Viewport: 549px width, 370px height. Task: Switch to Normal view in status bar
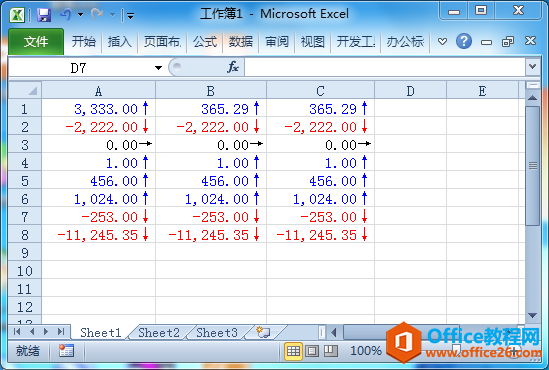tap(293, 351)
